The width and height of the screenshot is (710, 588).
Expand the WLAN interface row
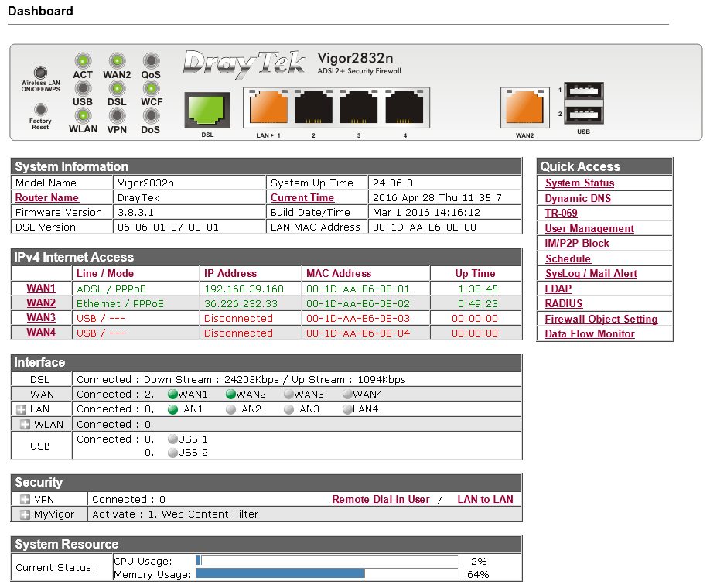pyautogui.click(x=26, y=425)
